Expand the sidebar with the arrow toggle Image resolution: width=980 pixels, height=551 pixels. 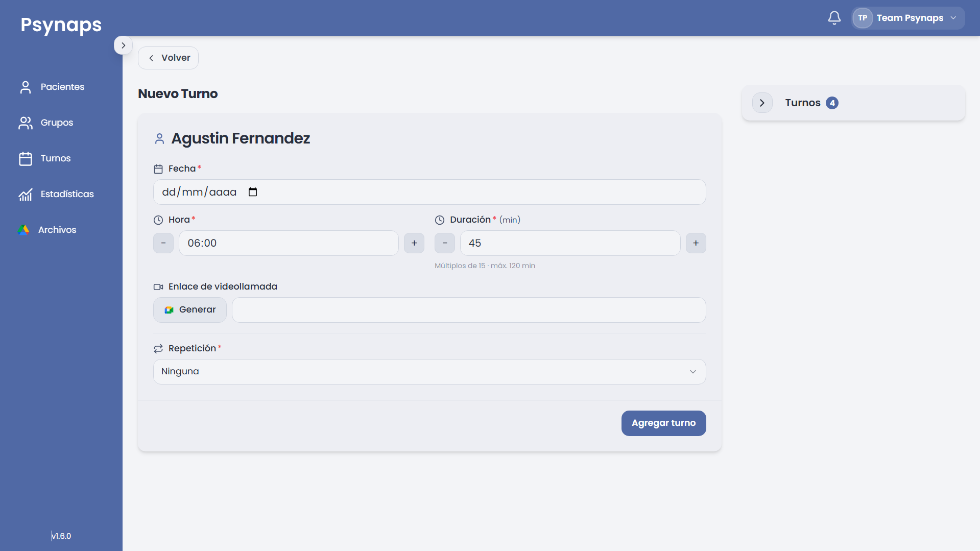(x=123, y=45)
